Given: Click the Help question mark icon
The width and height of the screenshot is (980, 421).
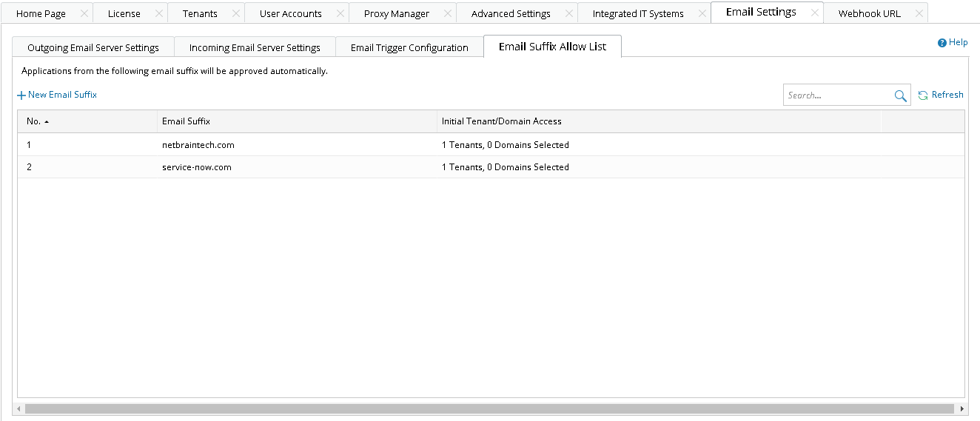Looking at the screenshot, I should (942, 43).
